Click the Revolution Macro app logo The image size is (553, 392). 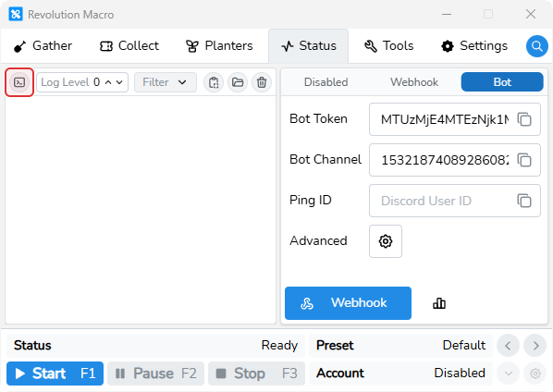pyautogui.click(x=16, y=15)
